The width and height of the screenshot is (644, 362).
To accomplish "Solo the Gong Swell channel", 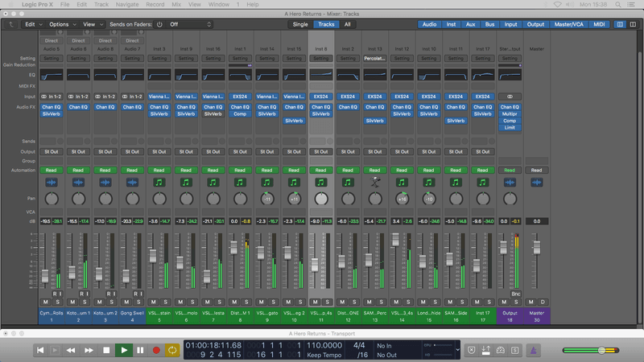I will tap(138, 302).
